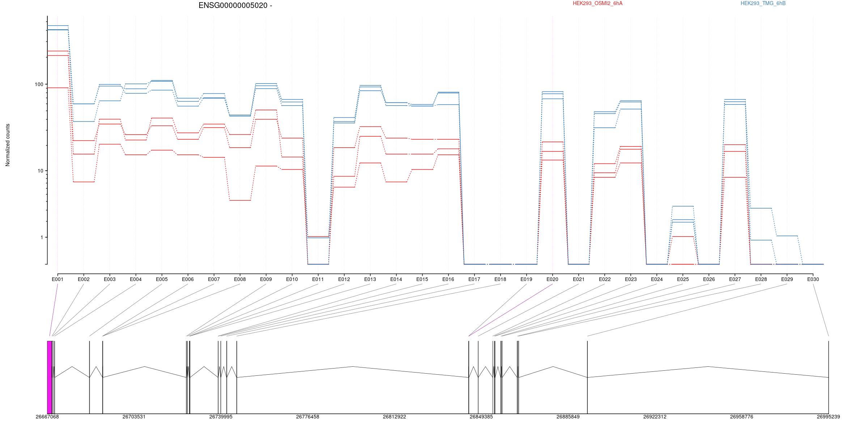Click genomic coordinate 26812922
This screenshot has width=868, height=434.
coord(395,417)
